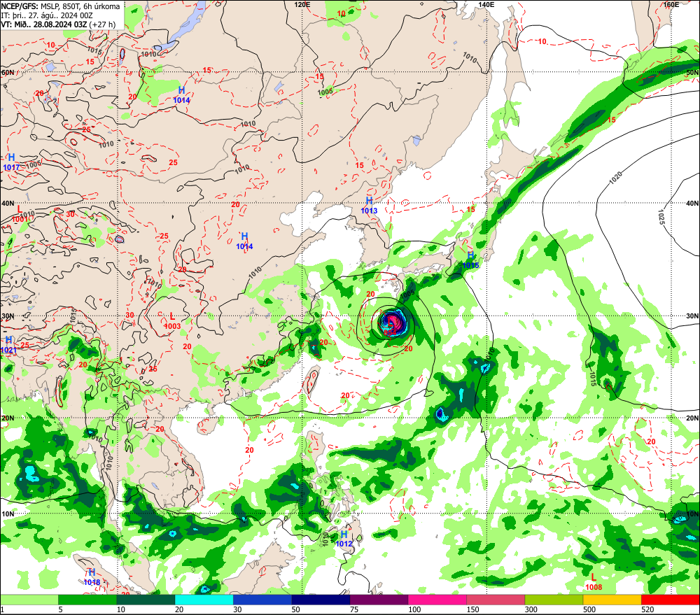Click the rose 150–300 legend swatch
This screenshot has width=700, height=615.
coord(496,600)
